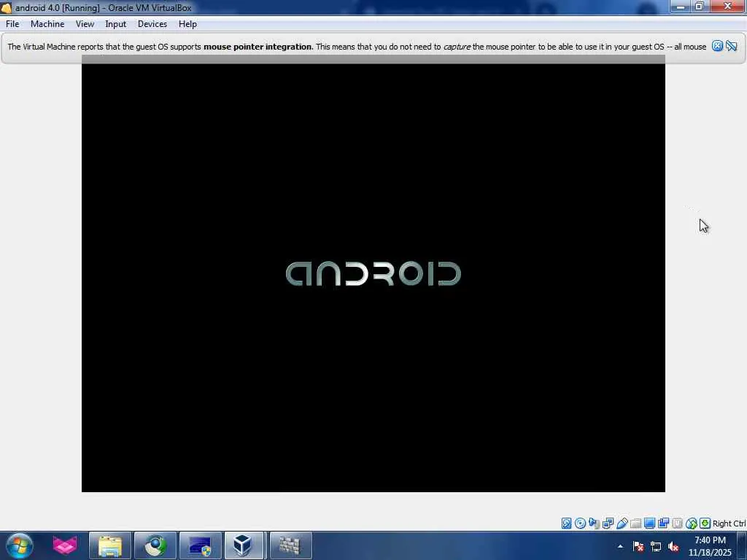Viewport: 747px width, 560px height.
Task: Click the network adapters status icon
Action: tap(608, 524)
